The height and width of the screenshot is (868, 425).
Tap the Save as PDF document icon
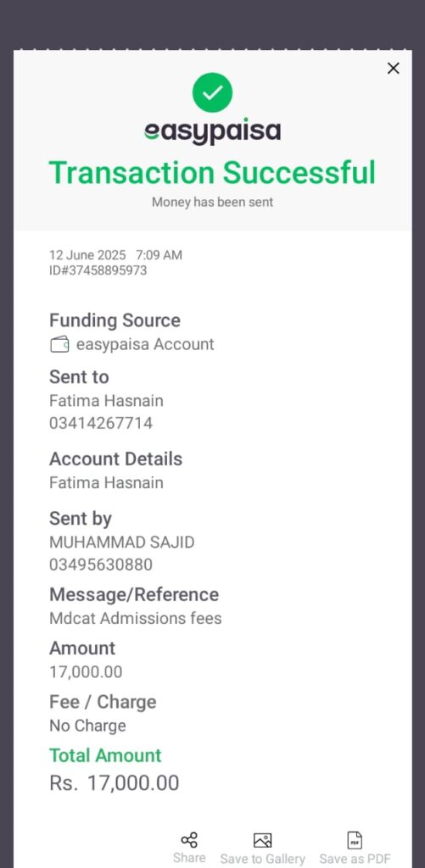click(355, 840)
